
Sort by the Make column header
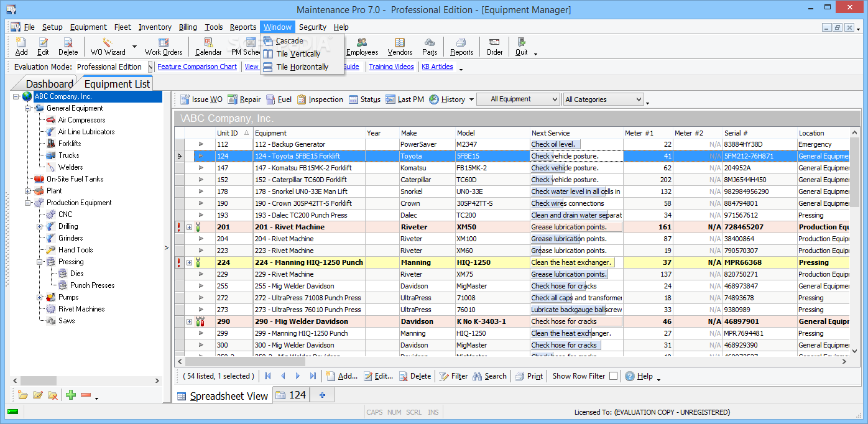point(427,133)
